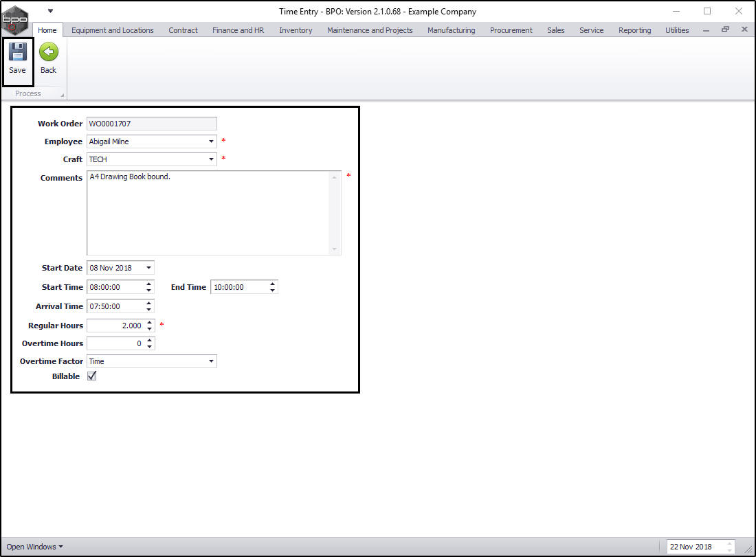
Task: Increase Start Time with up spinner
Action: 149,284
